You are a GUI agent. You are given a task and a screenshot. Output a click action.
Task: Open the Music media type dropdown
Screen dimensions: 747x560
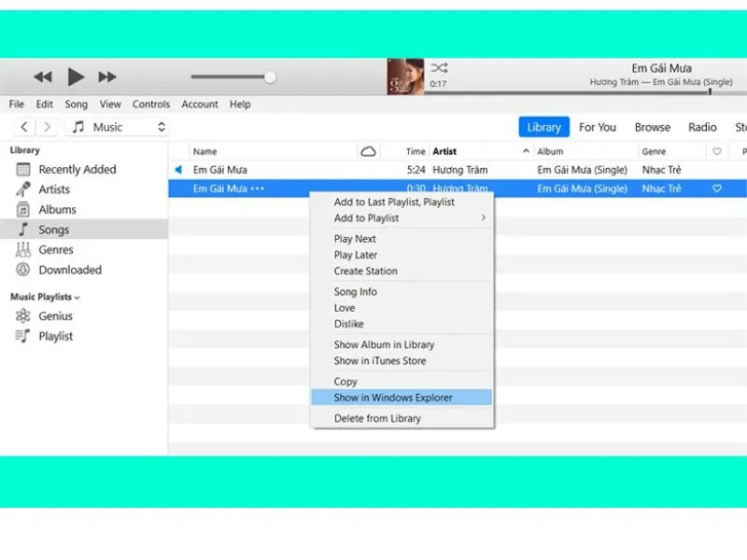click(x=118, y=127)
